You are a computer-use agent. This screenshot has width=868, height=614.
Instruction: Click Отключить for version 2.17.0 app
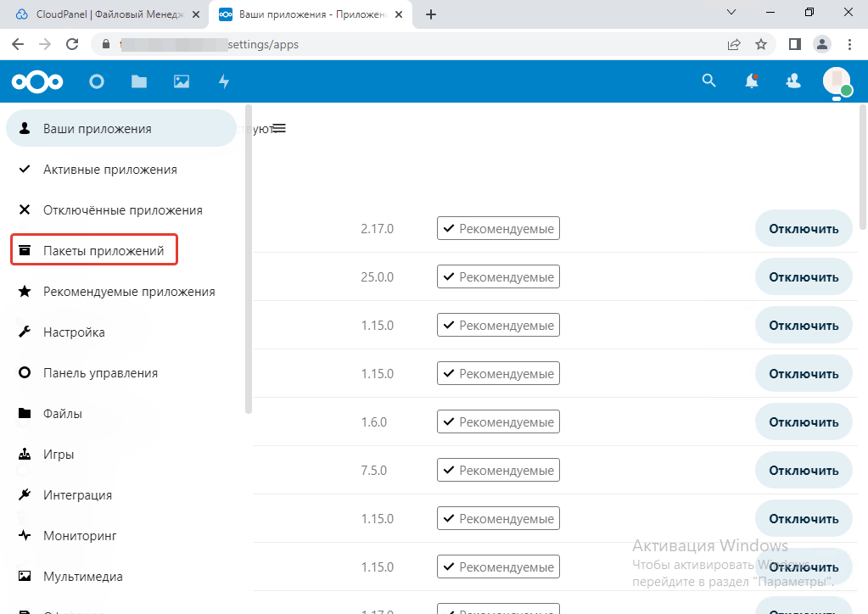(x=803, y=228)
